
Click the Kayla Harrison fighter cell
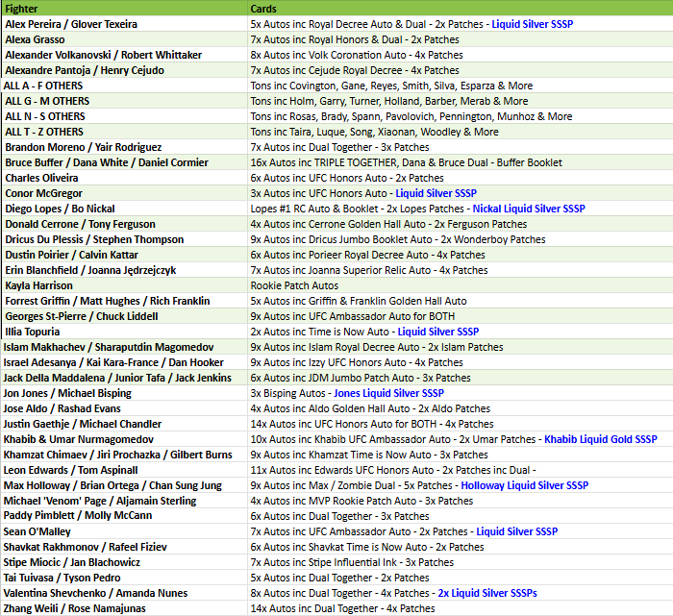39,285
